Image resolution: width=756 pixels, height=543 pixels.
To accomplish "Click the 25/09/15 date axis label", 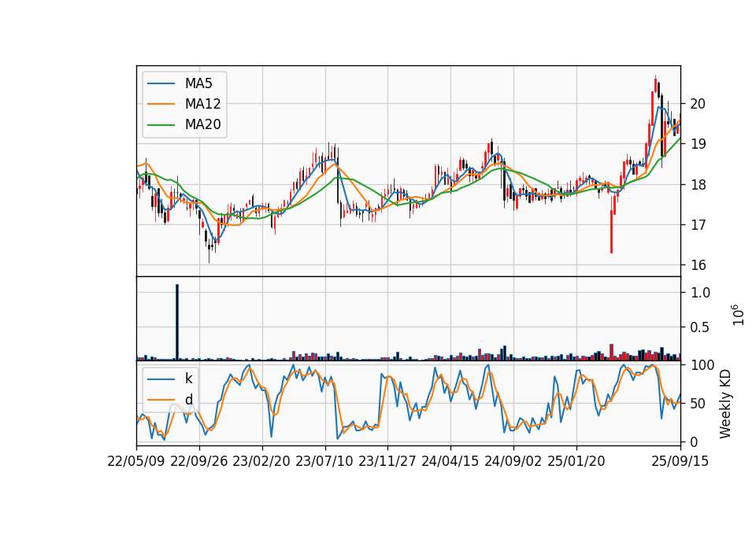I will point(680,461).
